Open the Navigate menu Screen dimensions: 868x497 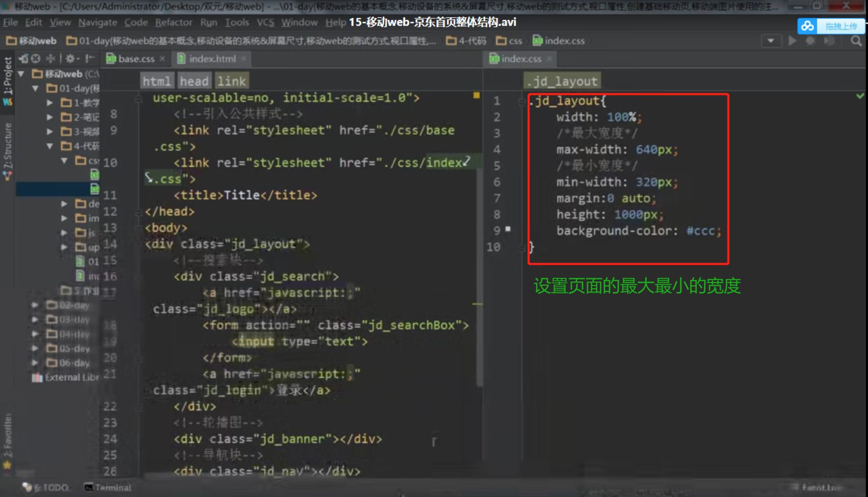point(97,23)
